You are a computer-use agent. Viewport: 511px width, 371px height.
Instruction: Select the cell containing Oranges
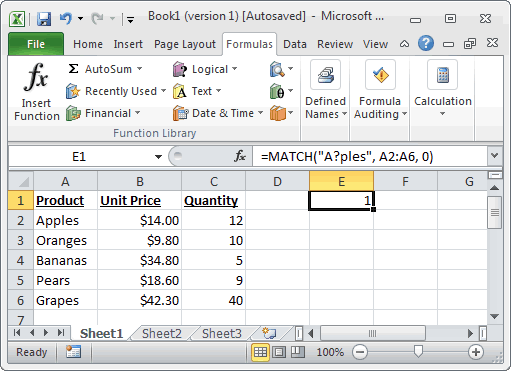66,240
